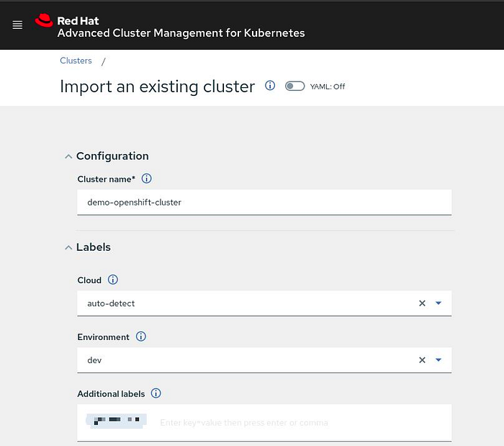Screen dimensions: 504x446
Task: Collapse the Labels section
Action: coord(68,248)
